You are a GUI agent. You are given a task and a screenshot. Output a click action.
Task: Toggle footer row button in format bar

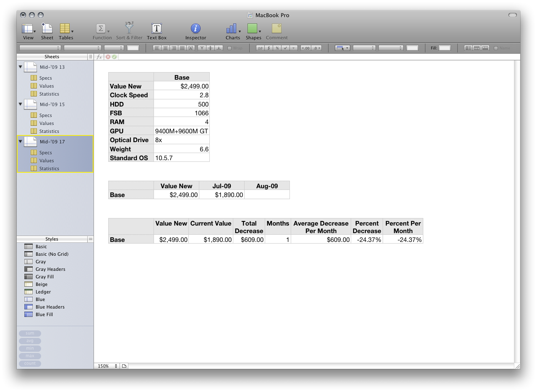click(485, 48)
